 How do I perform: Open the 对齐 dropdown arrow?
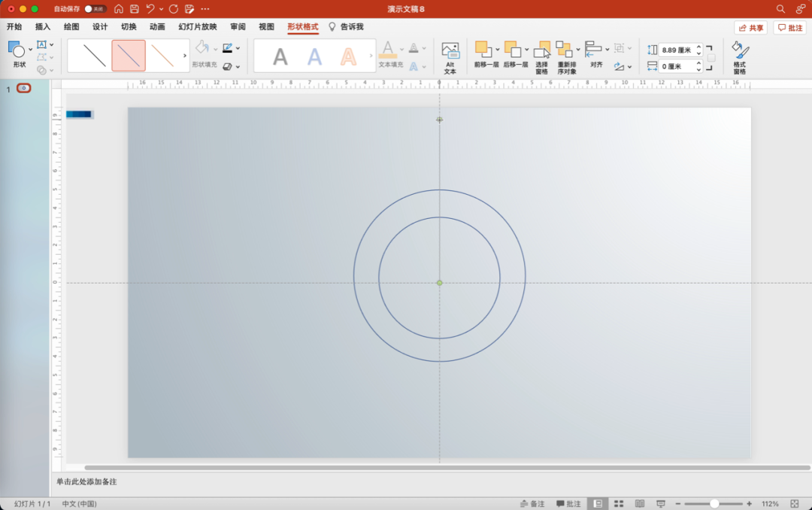(x=607, y=50)
